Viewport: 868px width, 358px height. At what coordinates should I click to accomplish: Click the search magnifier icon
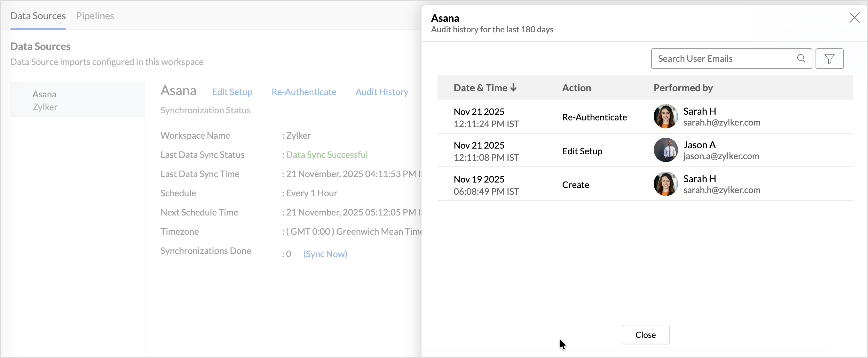(x=801, y=58)
